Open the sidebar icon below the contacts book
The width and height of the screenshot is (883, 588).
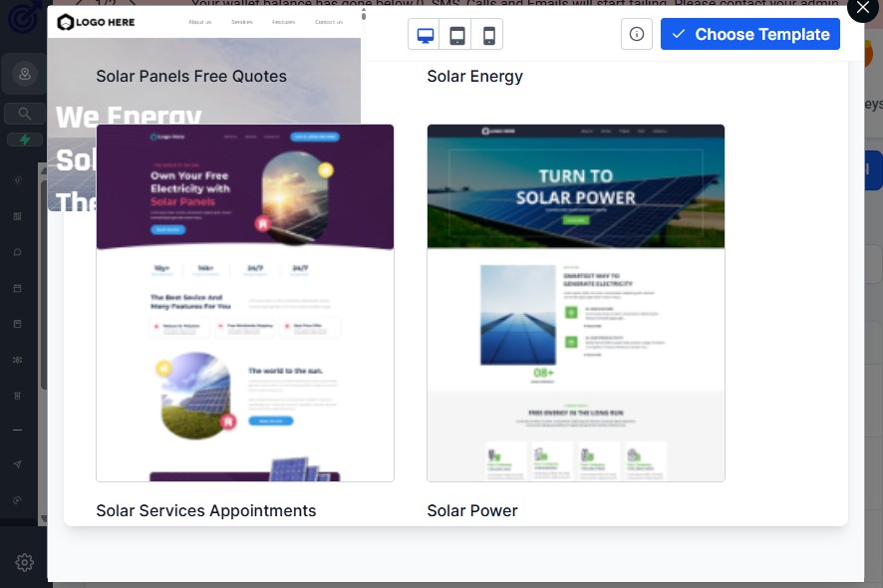[x=18, y=360]
